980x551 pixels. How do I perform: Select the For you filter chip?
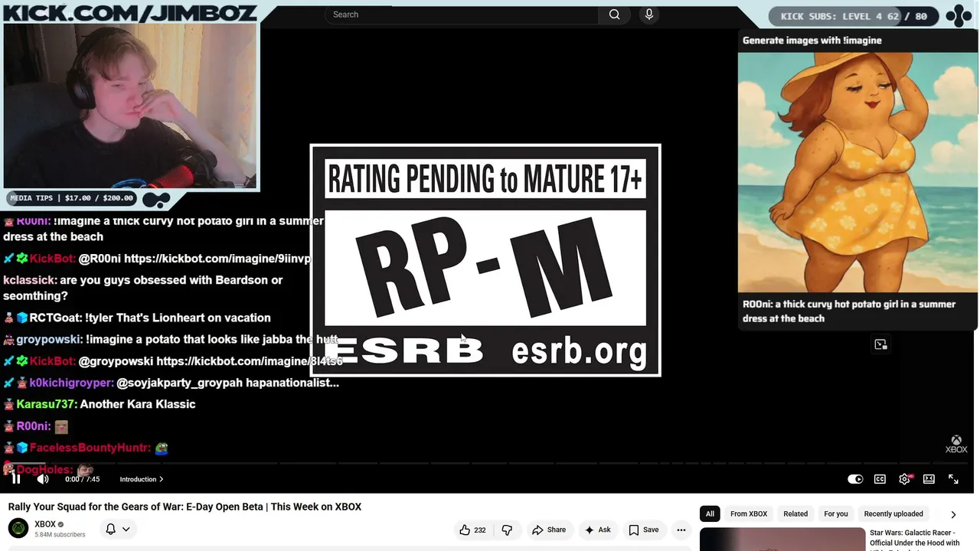pyautogui.click(x=836, y=514)
